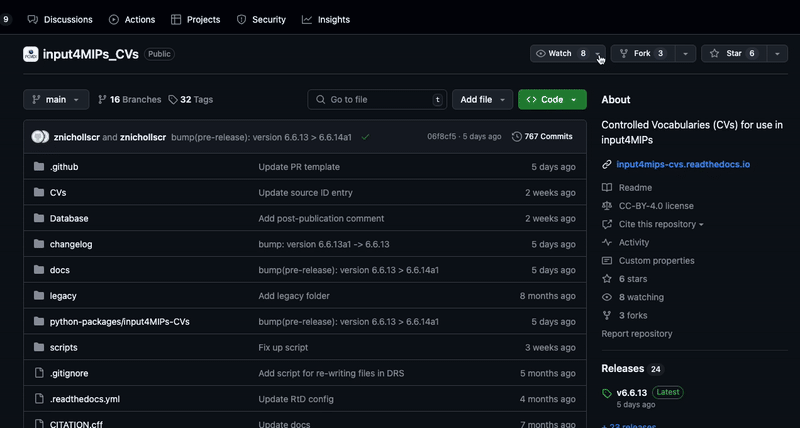800x428 pixels.
Task: Expand the Cite this repository dropdown
Action: tap(661, 224)
